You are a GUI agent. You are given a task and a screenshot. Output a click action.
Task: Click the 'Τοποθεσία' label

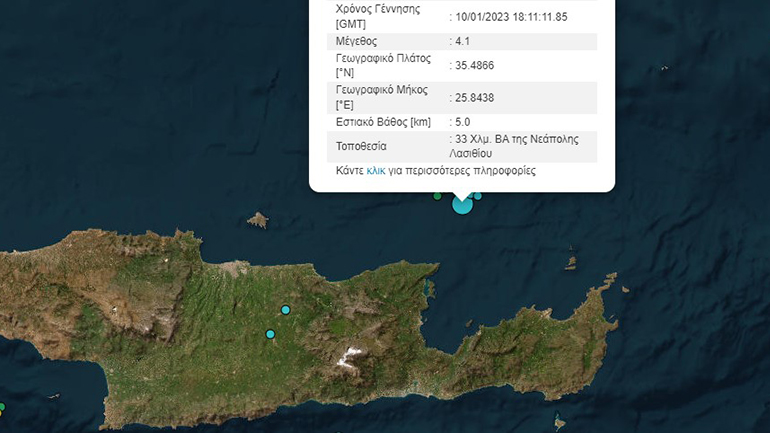(361, 146)
